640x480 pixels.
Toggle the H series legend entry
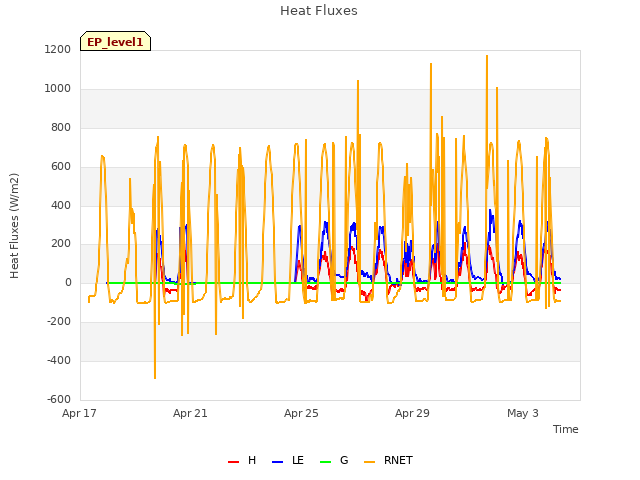[242, 460]
